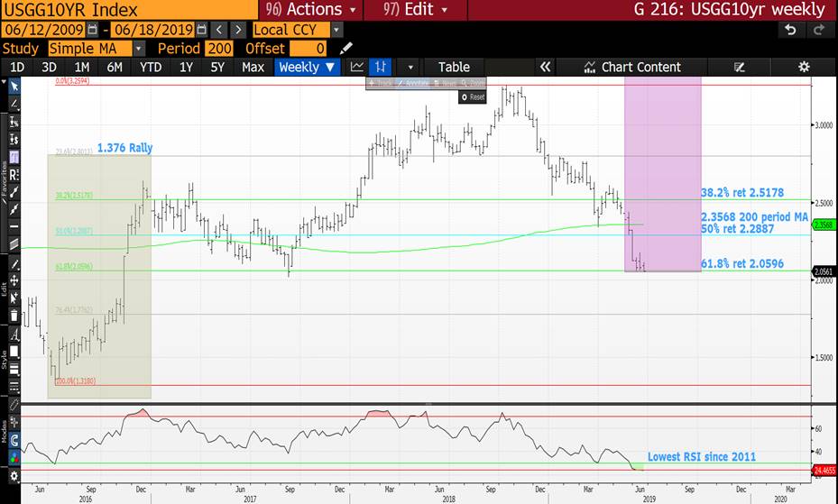Click the redo arrow

click(x=818, y=30)
